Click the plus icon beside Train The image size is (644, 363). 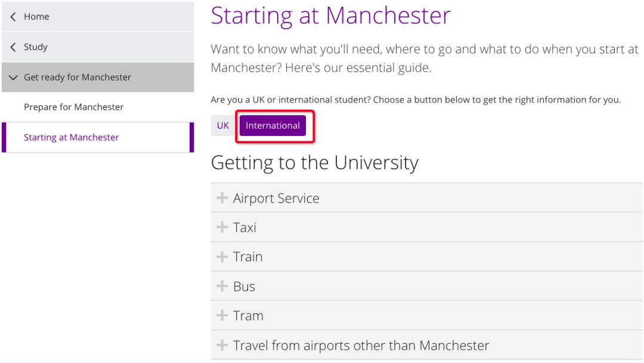click(x=222, y=257)
